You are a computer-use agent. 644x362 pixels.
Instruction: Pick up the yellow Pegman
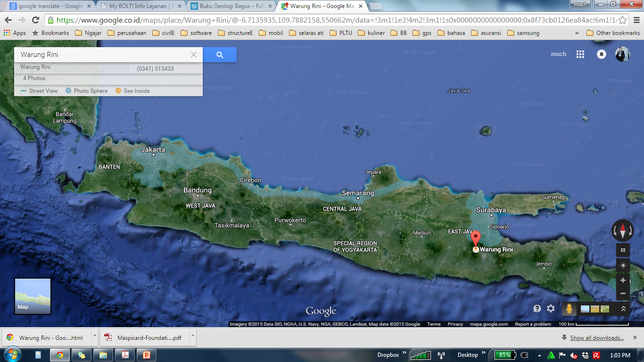point(570,309)
